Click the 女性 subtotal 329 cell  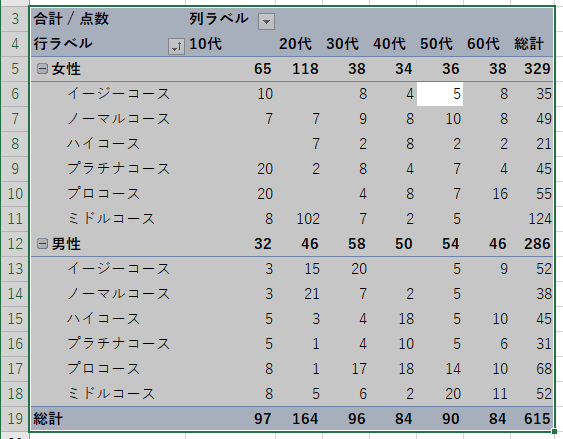531,69
